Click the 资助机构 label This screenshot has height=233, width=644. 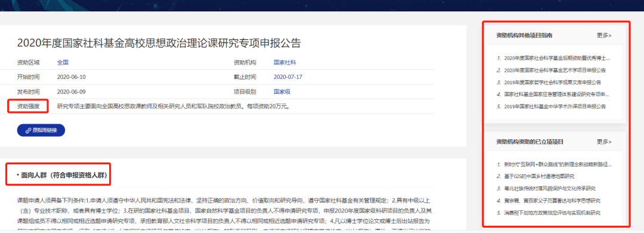tap(245, 63)
